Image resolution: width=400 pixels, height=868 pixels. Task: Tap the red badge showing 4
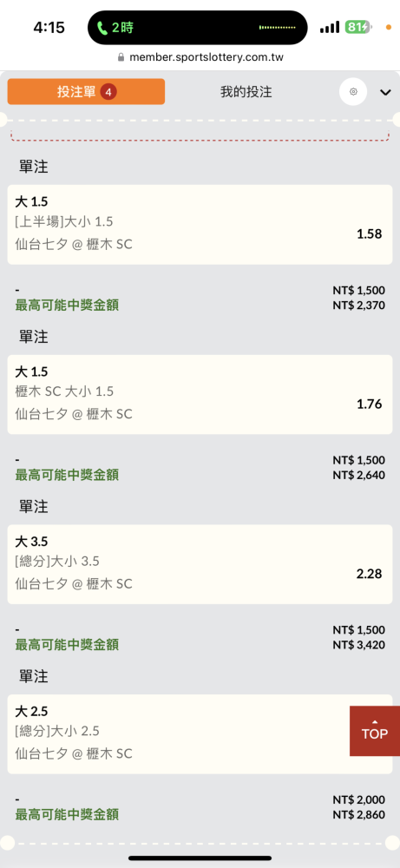pos(108,93)
